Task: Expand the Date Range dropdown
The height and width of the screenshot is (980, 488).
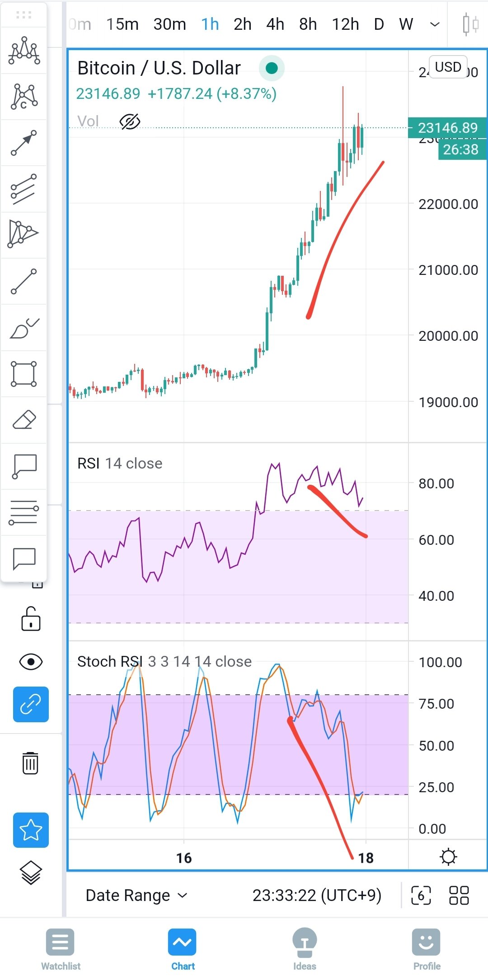Action: click(136, 895)
